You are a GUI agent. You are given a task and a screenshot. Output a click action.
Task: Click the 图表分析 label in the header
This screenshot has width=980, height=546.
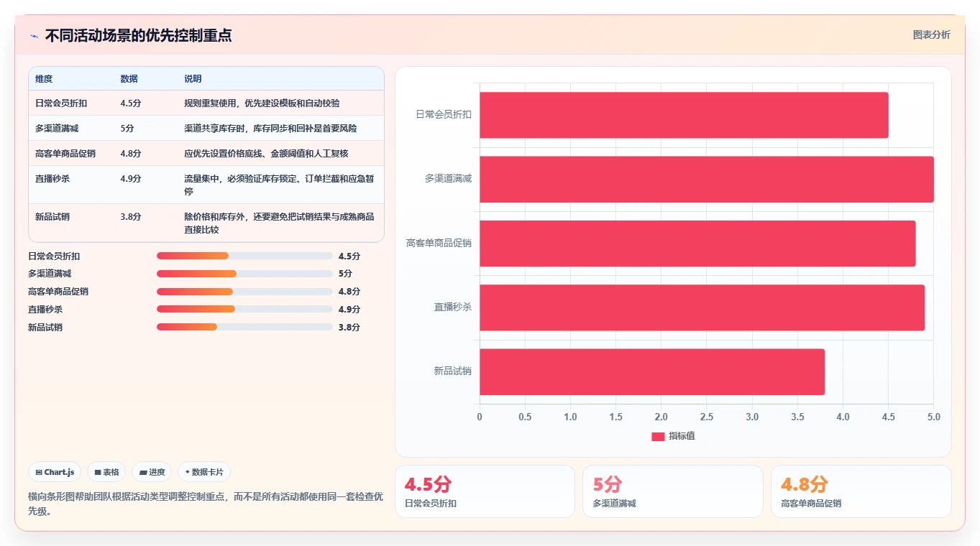point(931,34)
